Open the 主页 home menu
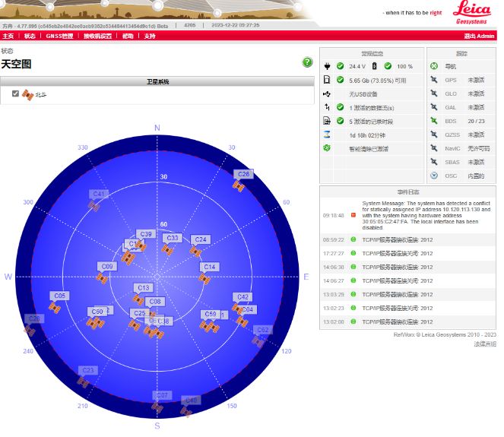The image size is (504, 437). point(8,36)
